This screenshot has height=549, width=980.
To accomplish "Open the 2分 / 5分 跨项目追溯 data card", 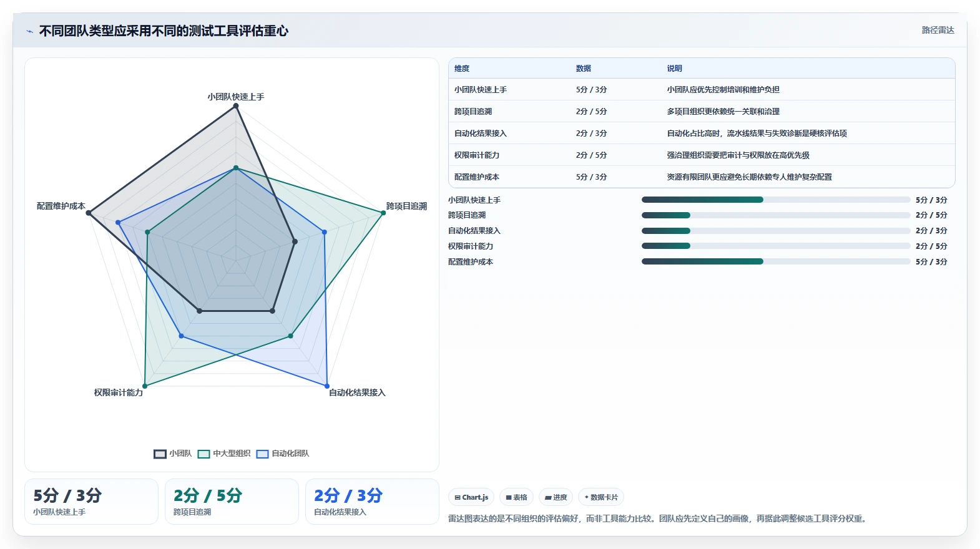I will (232, 502).
